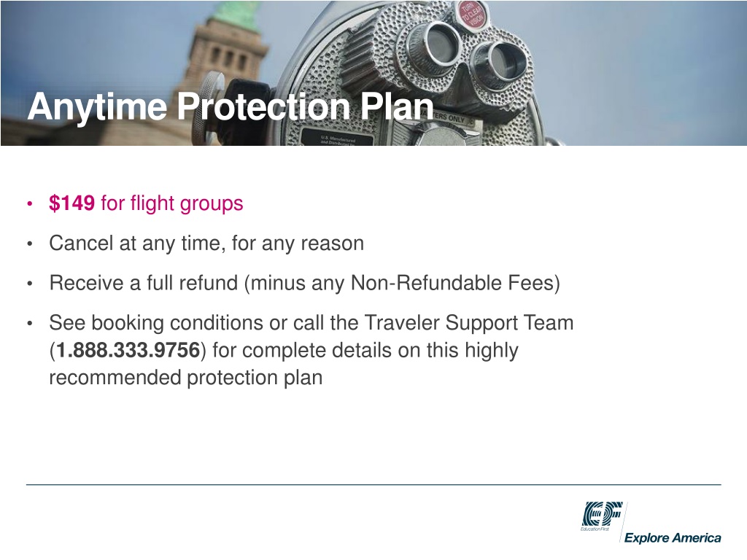Select the 'Anytime Protection Plan' title
Viewport: 747px width, 560px height.
230,108
